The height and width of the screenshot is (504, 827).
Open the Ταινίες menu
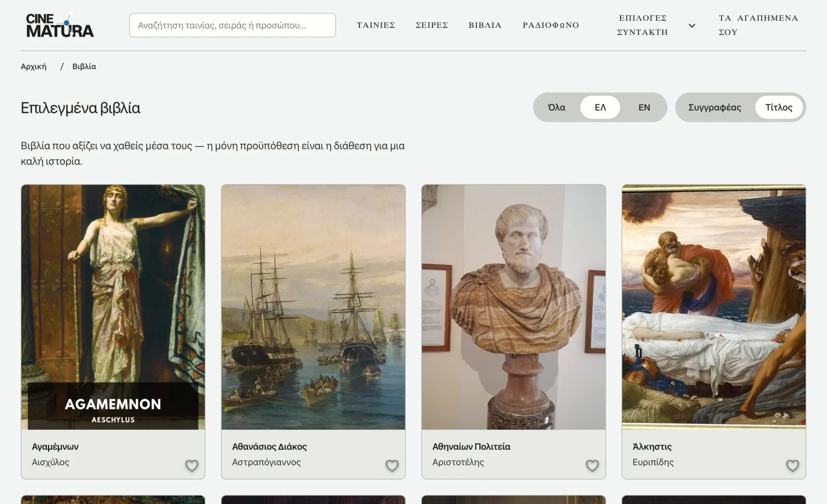tap(376, 25)
